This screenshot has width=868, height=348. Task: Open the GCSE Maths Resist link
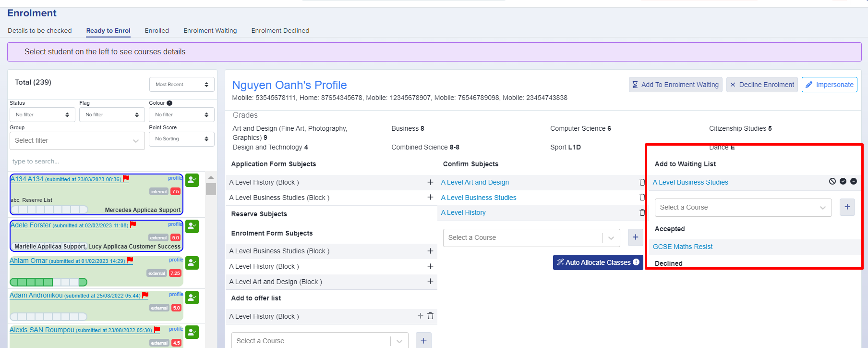click(683, 247)
